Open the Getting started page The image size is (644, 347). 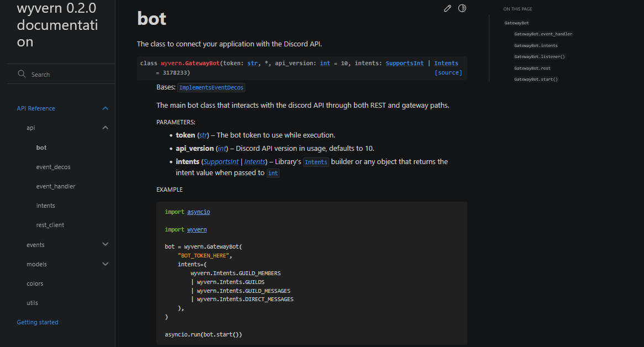click(x=38, y=322)
